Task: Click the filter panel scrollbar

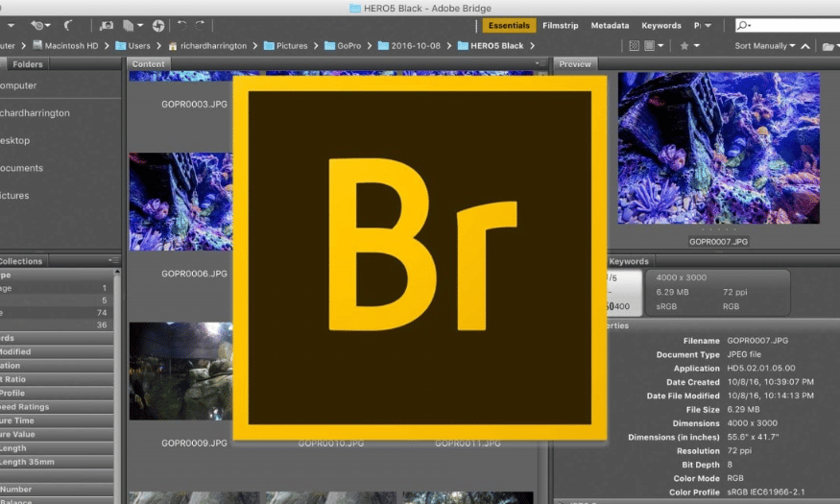Action: 117,386
